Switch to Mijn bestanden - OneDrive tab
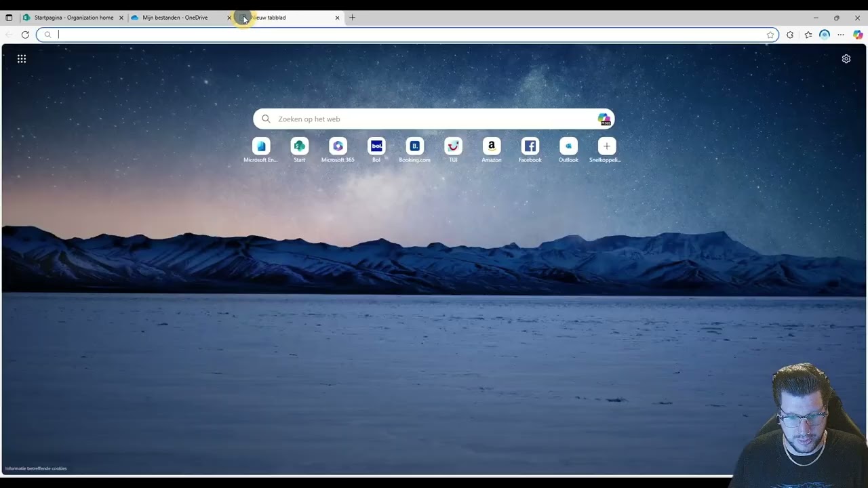 coord(181,18)
